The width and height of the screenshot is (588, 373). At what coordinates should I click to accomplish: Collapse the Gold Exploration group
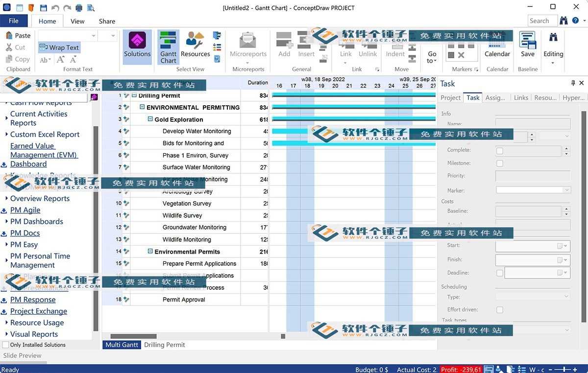150,119
